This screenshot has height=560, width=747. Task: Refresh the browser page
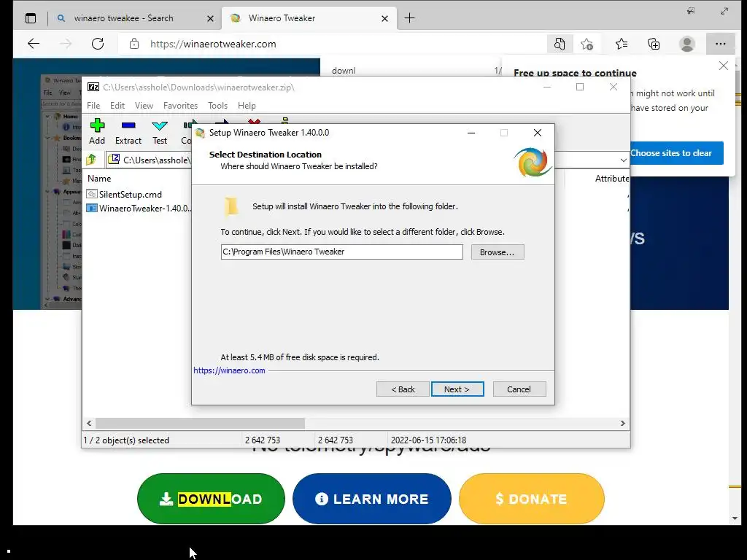98,44
